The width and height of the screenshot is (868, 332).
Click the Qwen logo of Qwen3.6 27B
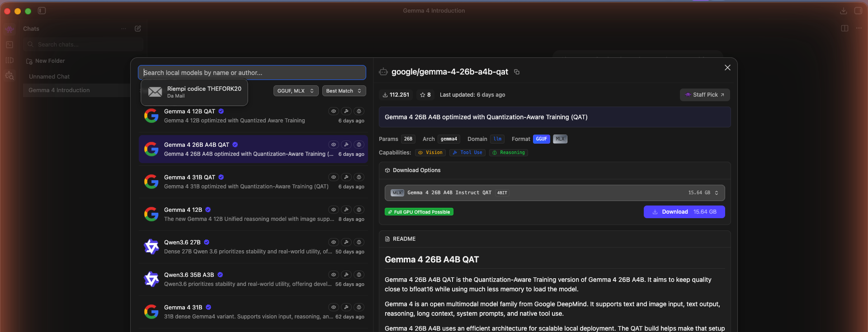click(151, 247)
